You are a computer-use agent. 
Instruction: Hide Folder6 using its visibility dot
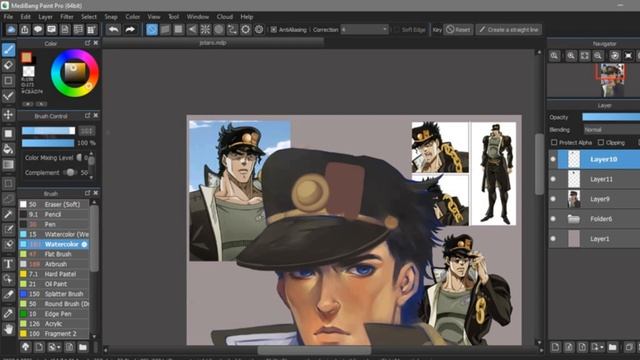[x=553, y=219]
